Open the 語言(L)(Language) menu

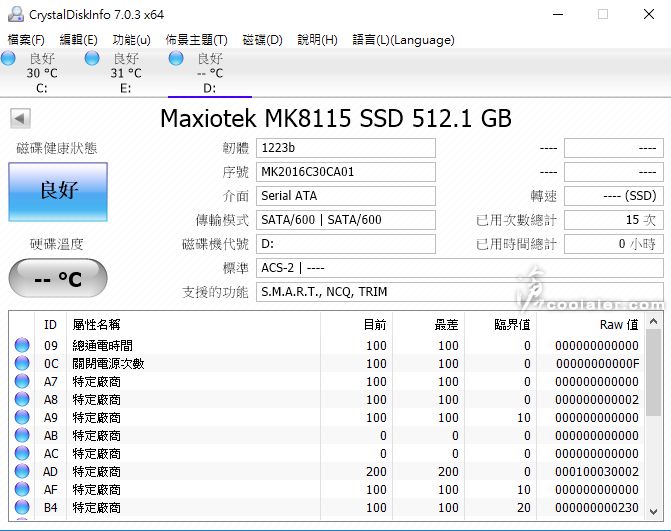point(403,40)
